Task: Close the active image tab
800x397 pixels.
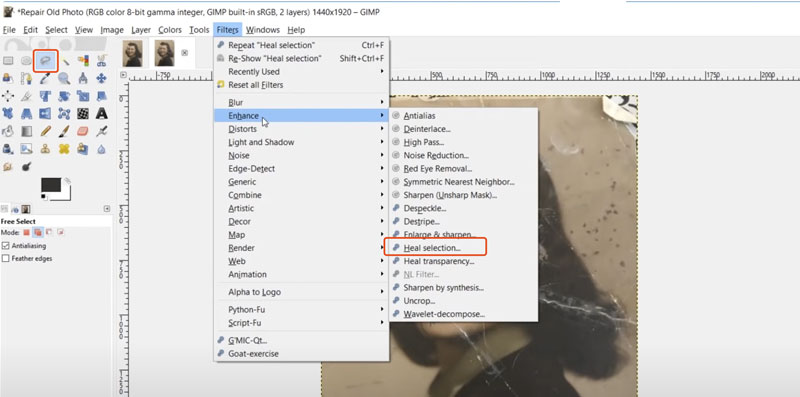Action: [185, 53]
